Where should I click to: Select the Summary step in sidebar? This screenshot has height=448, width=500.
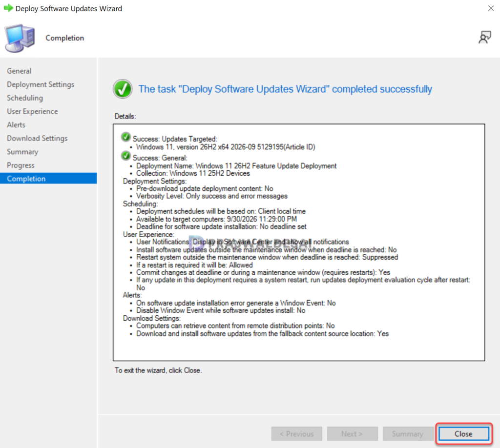click(x=22, y=152)
